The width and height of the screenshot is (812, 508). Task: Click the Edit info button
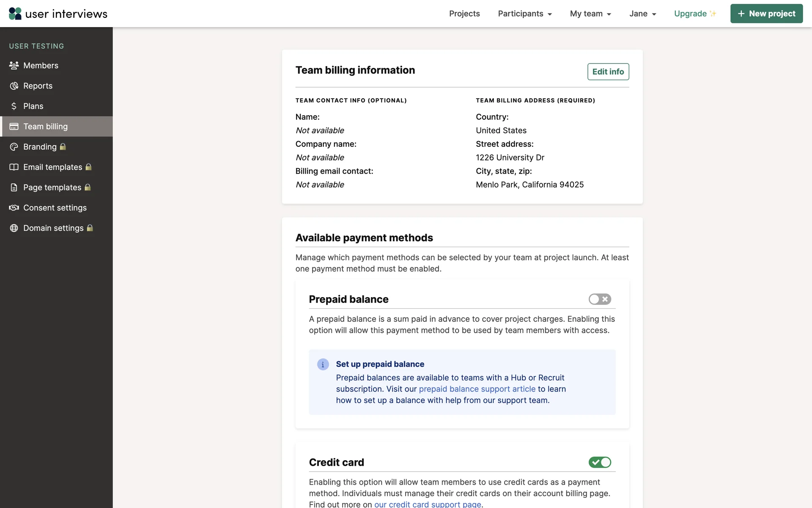(608, 72)
